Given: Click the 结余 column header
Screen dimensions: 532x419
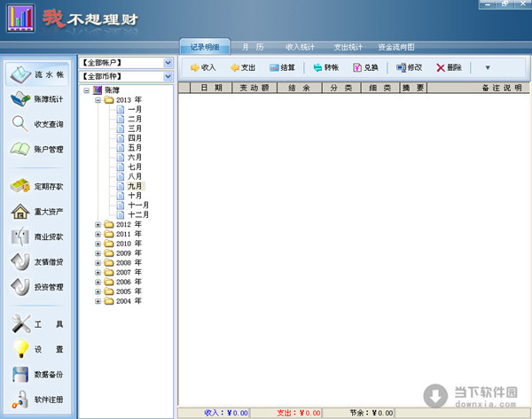Looking at the screenshot, I should (x=300, y=88).
